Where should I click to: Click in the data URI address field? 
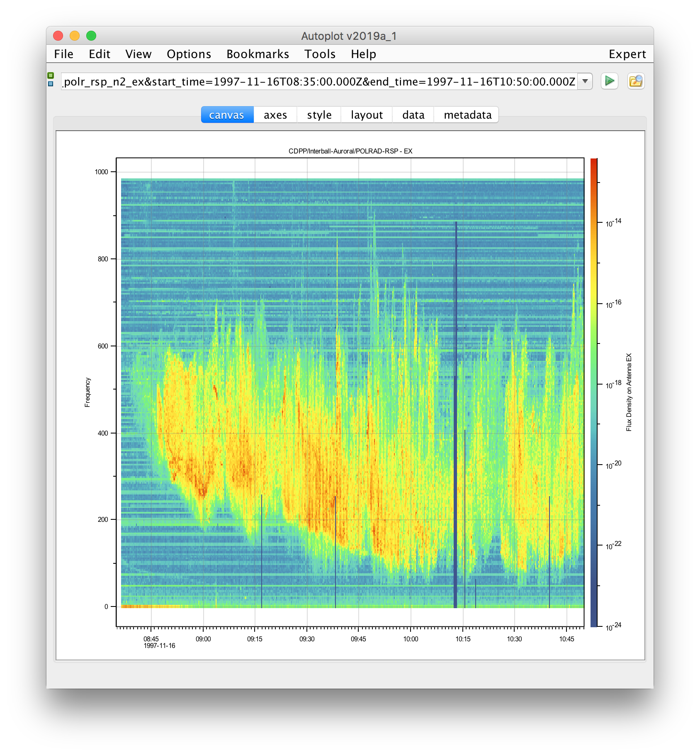tap(318, 82)
